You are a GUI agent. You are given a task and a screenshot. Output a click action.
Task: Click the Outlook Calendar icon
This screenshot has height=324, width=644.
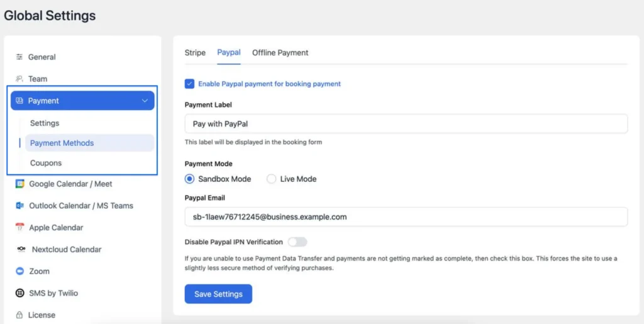point(19,205)
